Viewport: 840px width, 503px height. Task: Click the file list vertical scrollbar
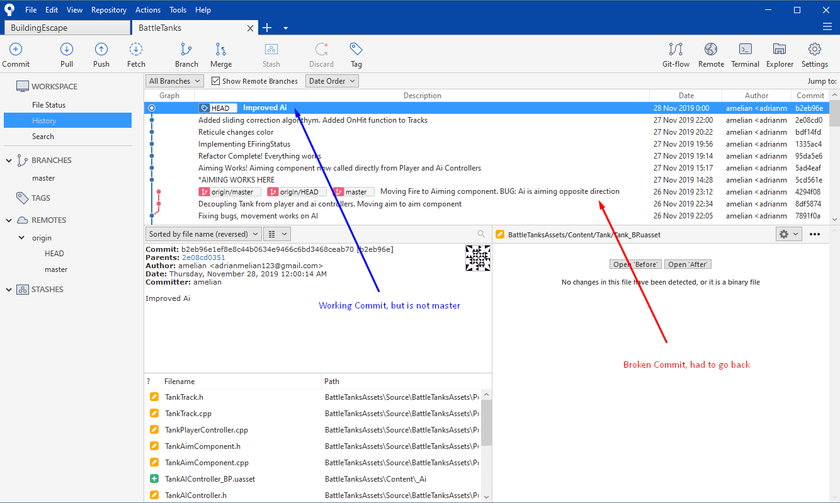(x=486, y=423)
